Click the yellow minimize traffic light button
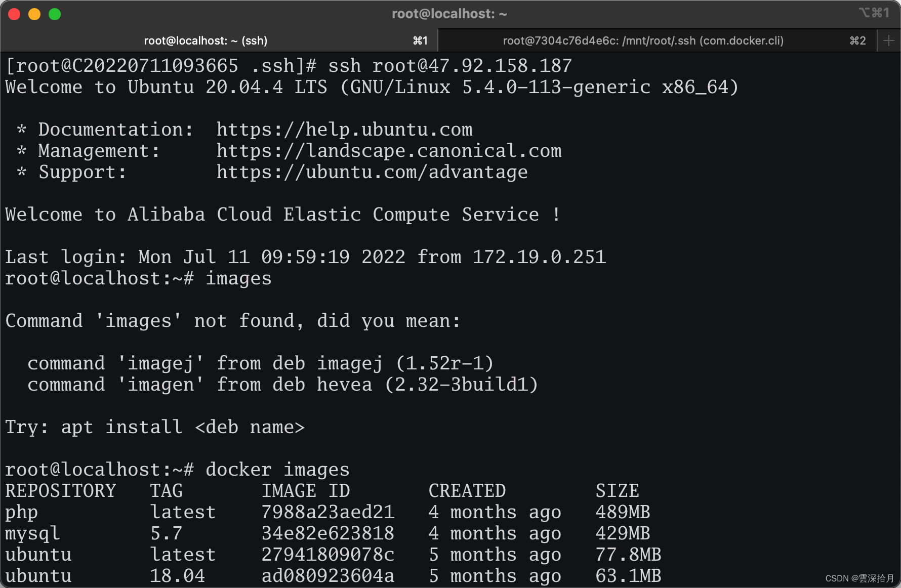This screenshot has width=901, height=588. (34, 14)
